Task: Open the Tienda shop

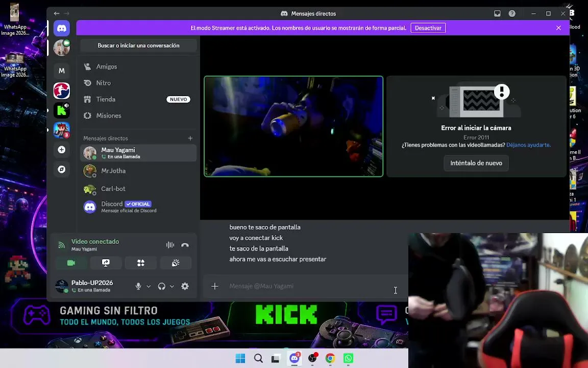Action: (x=138, y=99)
